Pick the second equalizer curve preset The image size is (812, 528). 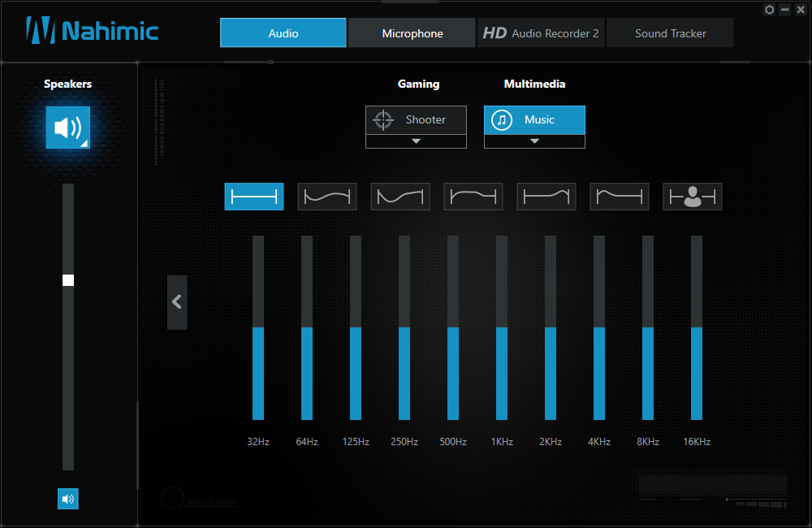[x=327, y=197]
